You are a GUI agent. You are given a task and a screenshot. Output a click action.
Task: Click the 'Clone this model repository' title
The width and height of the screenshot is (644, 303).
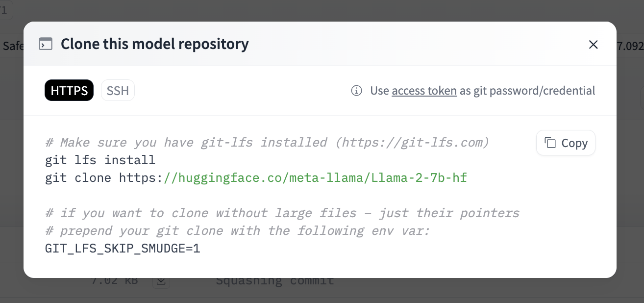pyautogui.click(x=155, y=44)
